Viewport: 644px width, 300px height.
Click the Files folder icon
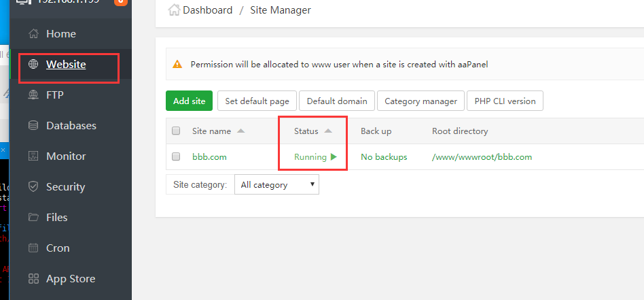pos(33,218)
